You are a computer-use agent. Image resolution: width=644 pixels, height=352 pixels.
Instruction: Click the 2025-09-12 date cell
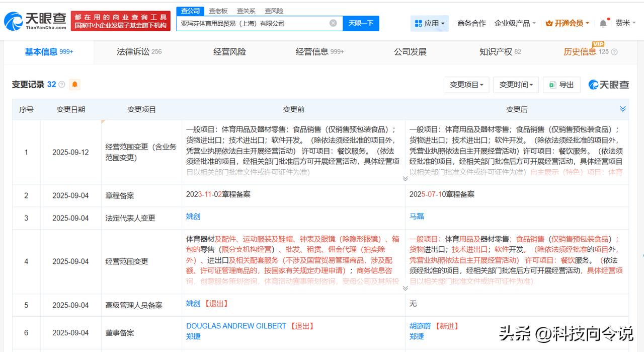[x=70, y=152]
